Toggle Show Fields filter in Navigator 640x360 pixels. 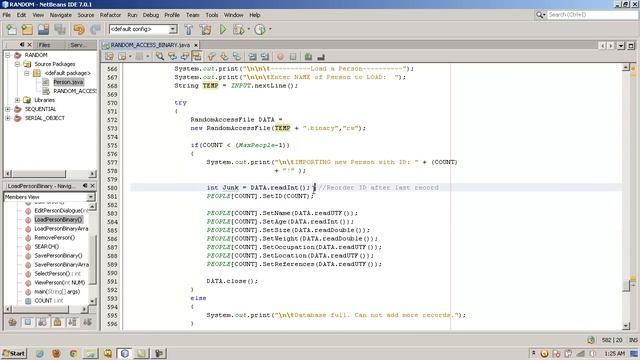click(x=28, y=322)
